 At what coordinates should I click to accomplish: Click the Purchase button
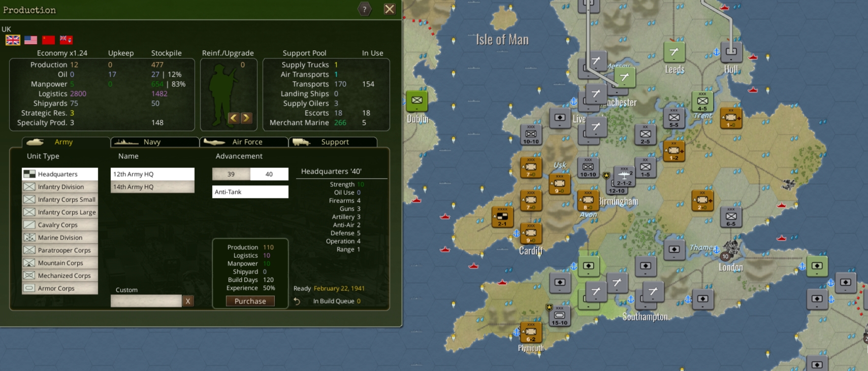tap(250, 301)
